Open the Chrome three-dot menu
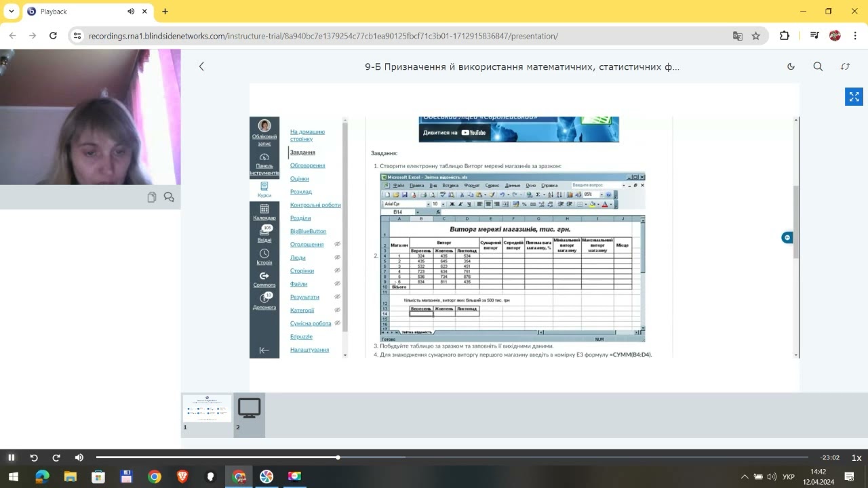 tap(854, 36)
